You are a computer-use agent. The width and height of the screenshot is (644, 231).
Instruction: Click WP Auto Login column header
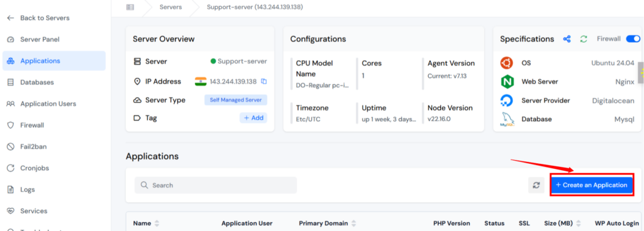click(617, 223)
